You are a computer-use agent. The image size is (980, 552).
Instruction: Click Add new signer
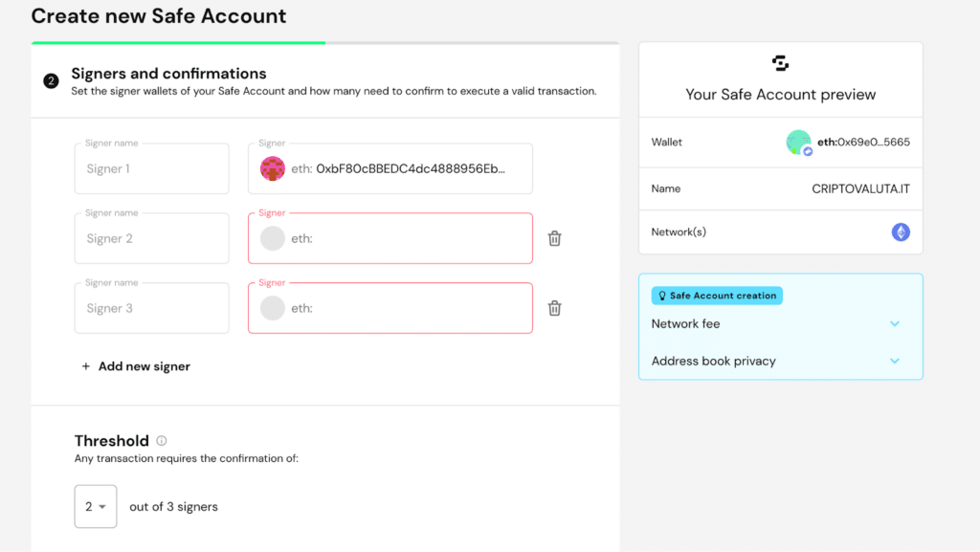click(x=136, y=366)
